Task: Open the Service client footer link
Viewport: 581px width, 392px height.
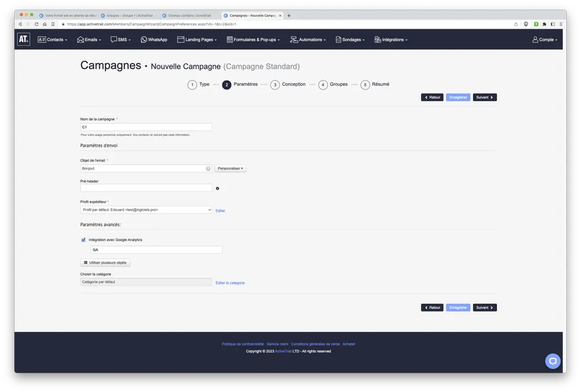Action: click(278, 344)
